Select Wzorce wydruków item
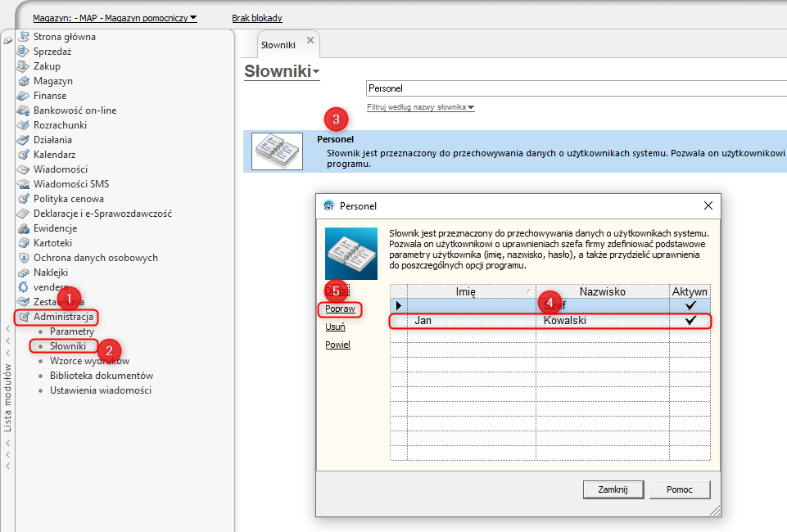This screenshot has width=787, height=532. click(x=89, y=361)
